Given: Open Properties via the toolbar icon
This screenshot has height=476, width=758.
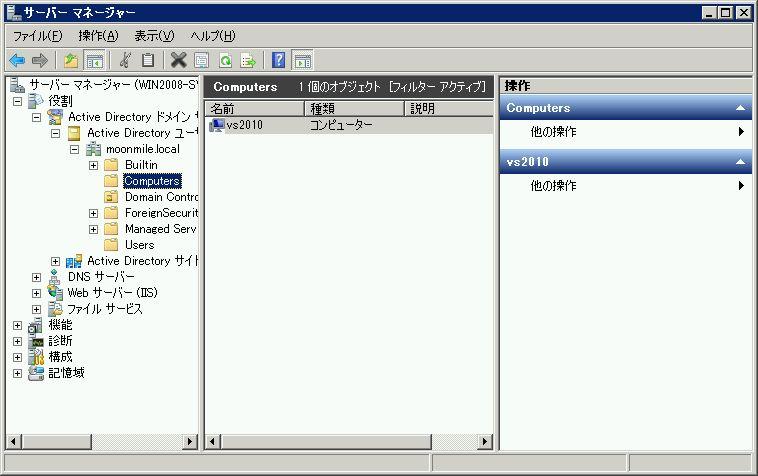Looking at the screenshot, I should (x=201, y=60).
